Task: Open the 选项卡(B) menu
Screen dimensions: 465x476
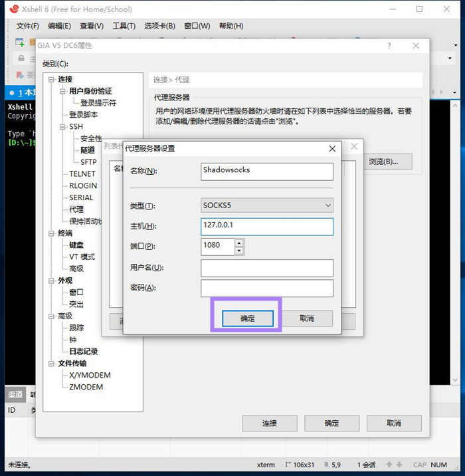Action: pos(159,26)
